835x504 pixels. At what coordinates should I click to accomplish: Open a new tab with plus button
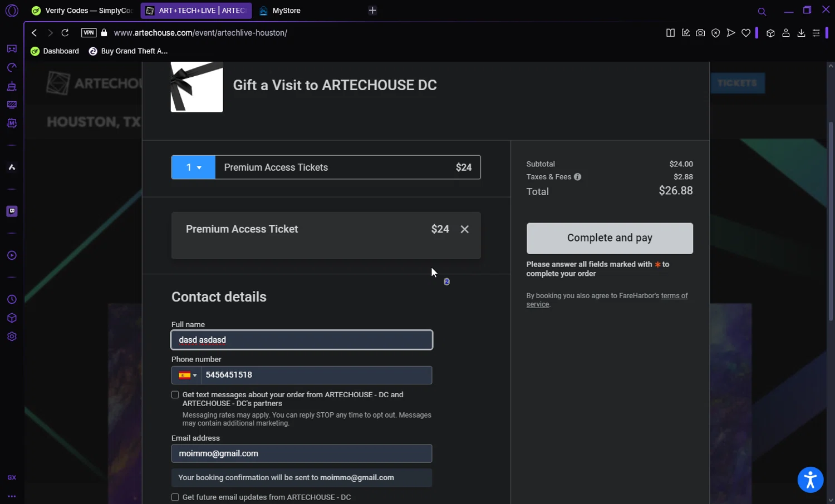pyautogui.click(x=372, y=11)
